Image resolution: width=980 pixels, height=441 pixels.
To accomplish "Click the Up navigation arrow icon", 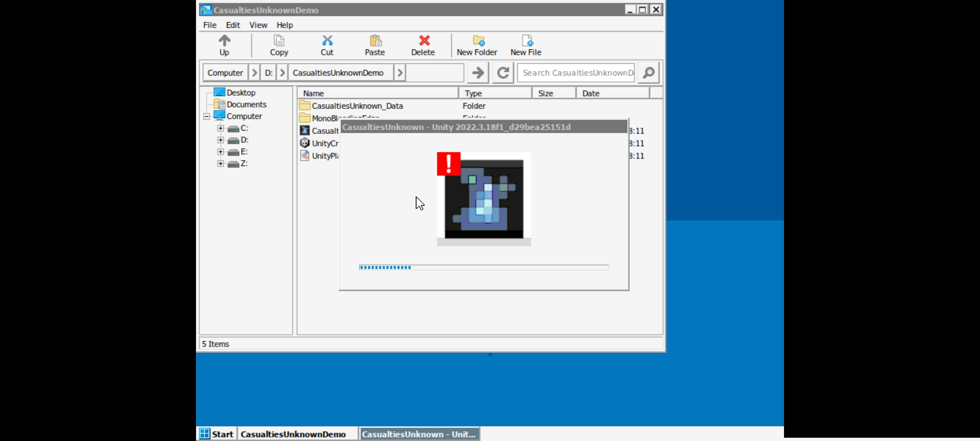I will tap(224, 41).
